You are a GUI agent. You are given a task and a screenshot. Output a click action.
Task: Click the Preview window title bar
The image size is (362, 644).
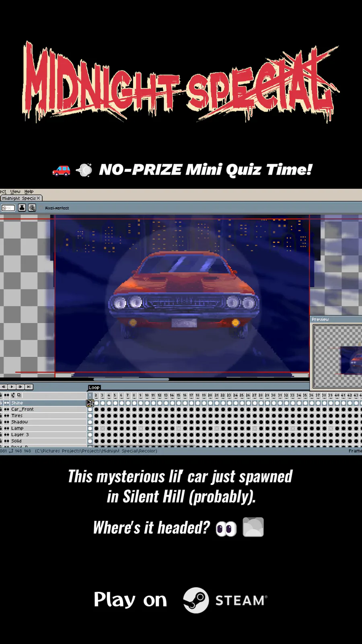(336, 319)
